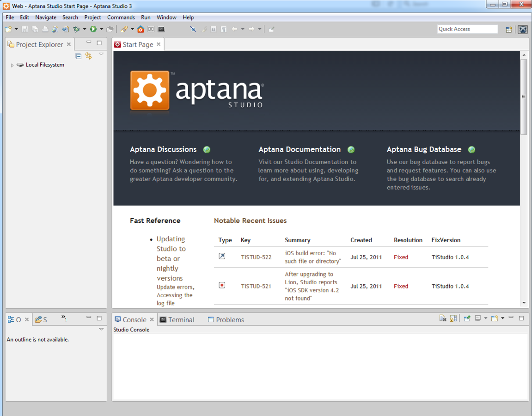Screen dimensions: 532x416
Task: Minimize the Project Explorer panel
Action: 89,43
